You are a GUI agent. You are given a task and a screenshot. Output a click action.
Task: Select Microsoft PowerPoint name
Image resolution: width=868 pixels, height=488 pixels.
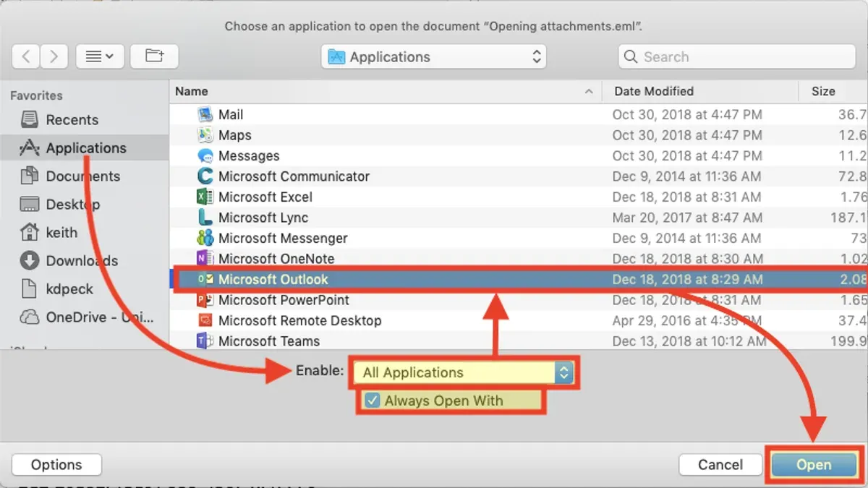point(284,300)
